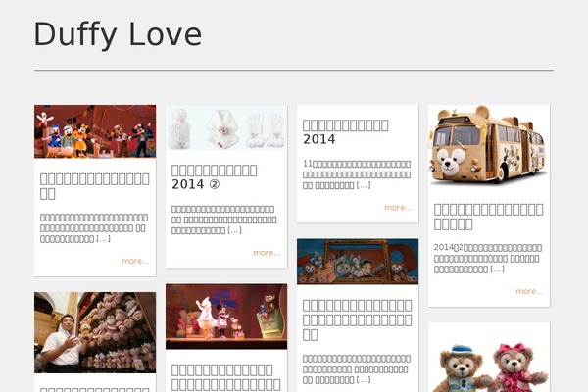588x392 pixels.
Task: Open the post title below the framed plush photo
Action: [358, 320]
